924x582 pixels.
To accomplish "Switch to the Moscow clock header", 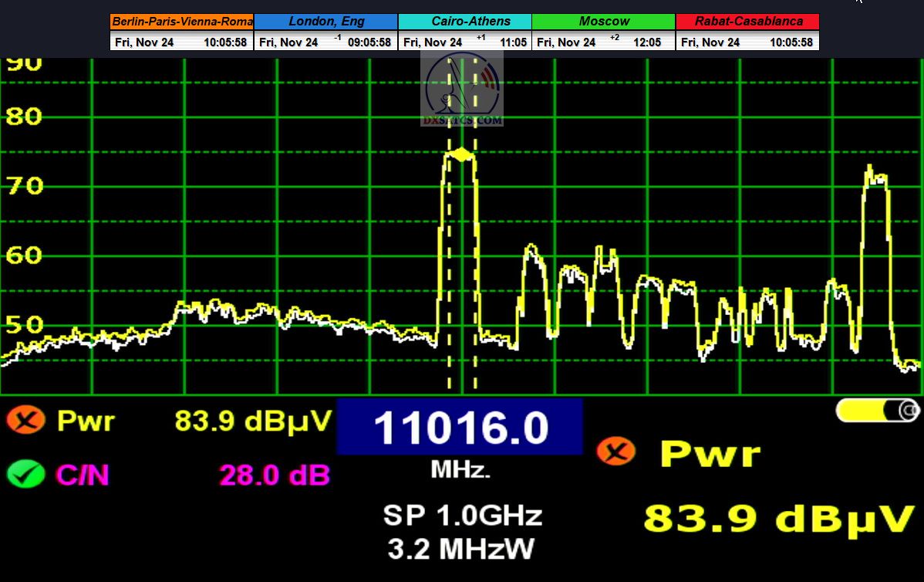I will (604, 22).
